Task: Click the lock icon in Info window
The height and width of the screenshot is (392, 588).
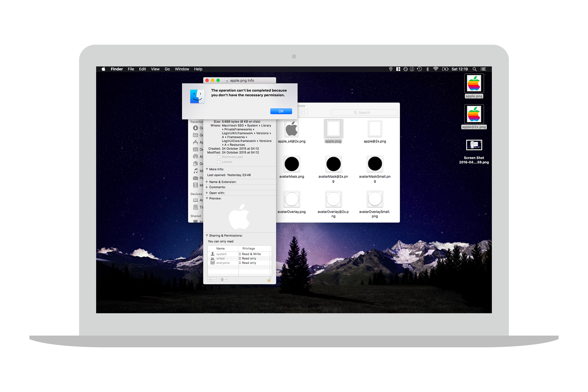Action: point(269,279)
